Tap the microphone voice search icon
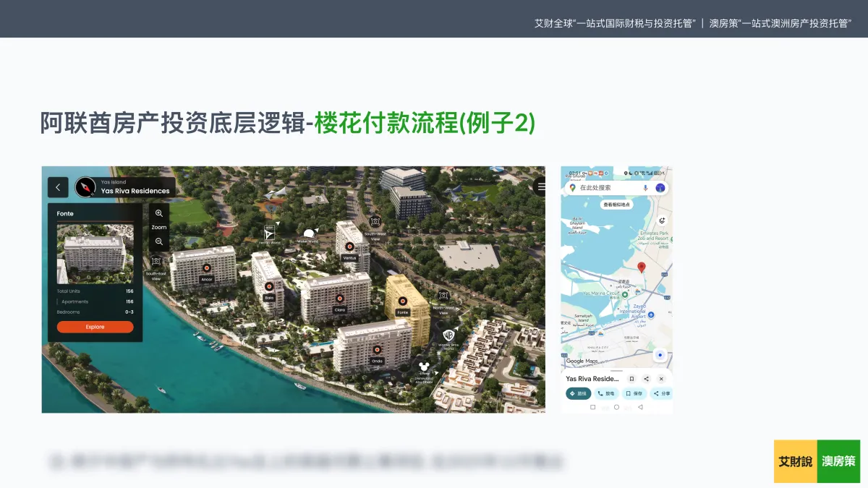Image resolution: width=868 pixels, height=488 pixels. (645, 187)
